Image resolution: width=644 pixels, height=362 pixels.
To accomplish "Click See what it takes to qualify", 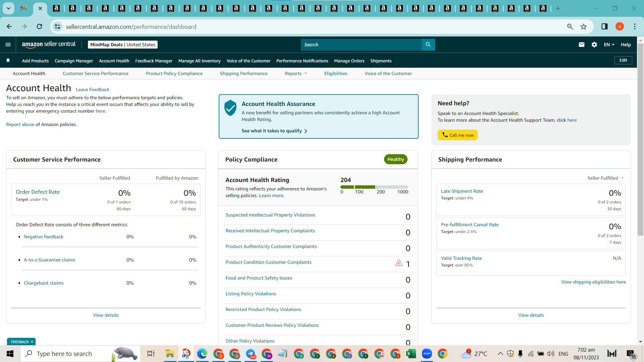I will coord(274,131).
